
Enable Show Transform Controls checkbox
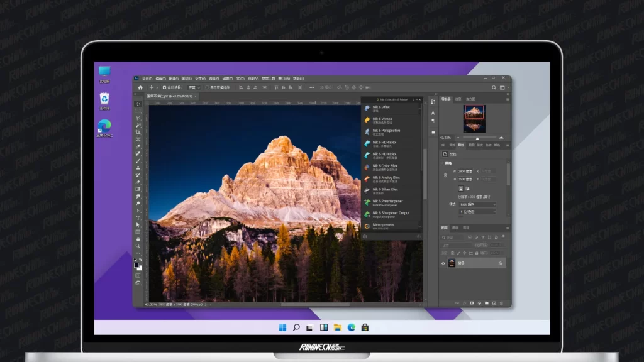[x=207, y=87]
